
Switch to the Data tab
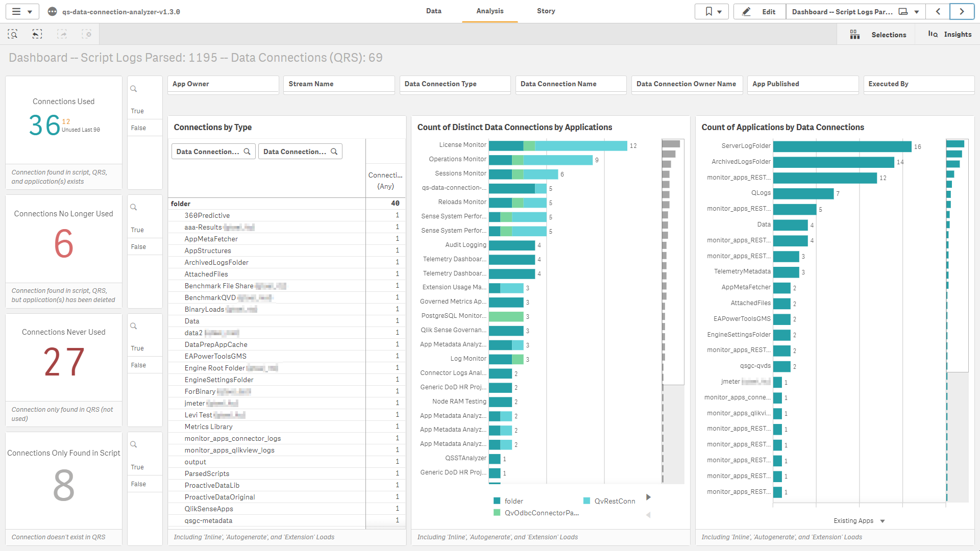(433, 11)
